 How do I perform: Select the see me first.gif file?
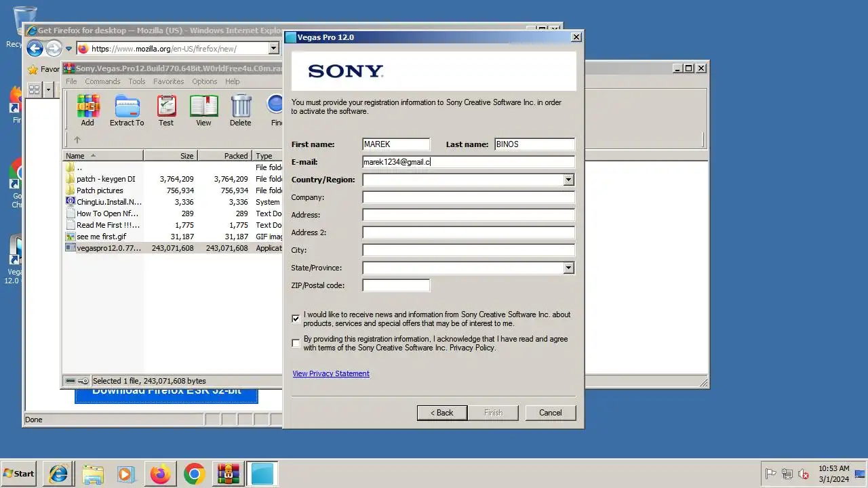point(101,237)
